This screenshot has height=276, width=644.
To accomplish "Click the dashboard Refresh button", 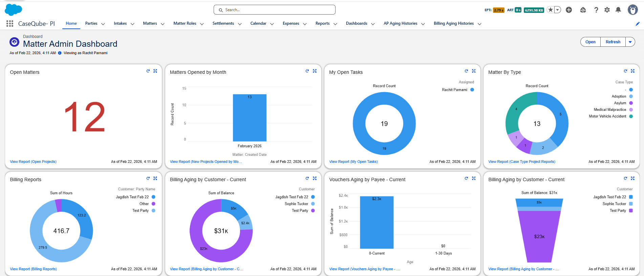I will click(613, 42).
